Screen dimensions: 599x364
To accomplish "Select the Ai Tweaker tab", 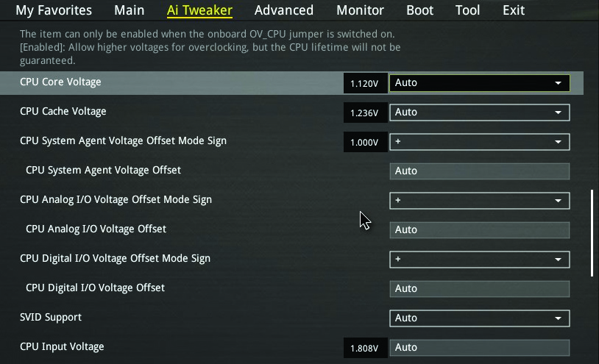I will pyautogui.click(x=199, y=10).
